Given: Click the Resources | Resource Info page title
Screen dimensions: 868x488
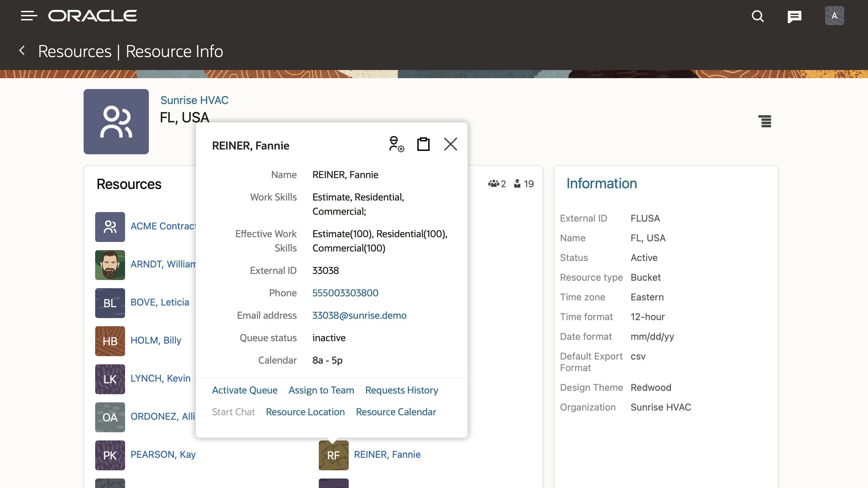Looking at the screenshot, I should click(131, 51).
